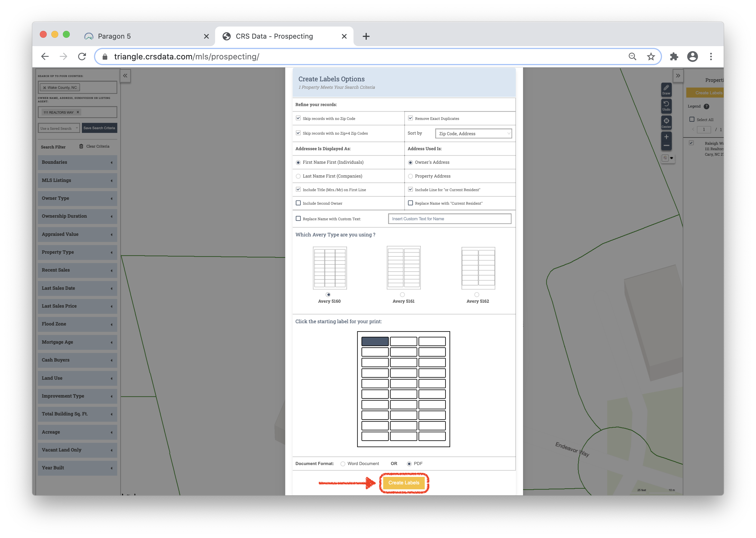The height and width of the screenshot is (538, 756).
Task: Expand the Recent Sales filter
Action: 77,270
